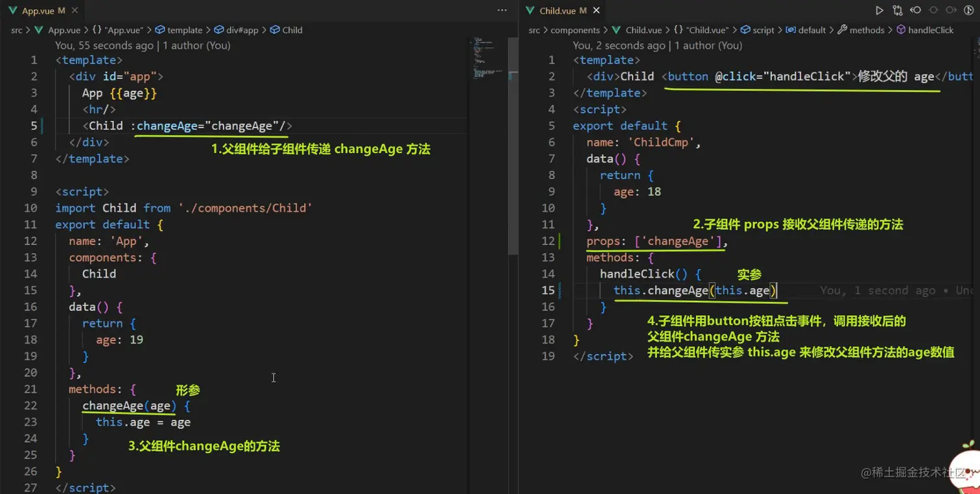This screenshot has height=494, width=980.
Task: Click the "this.changeAge(this.age)" call
Action: click(x=695, y=290)
